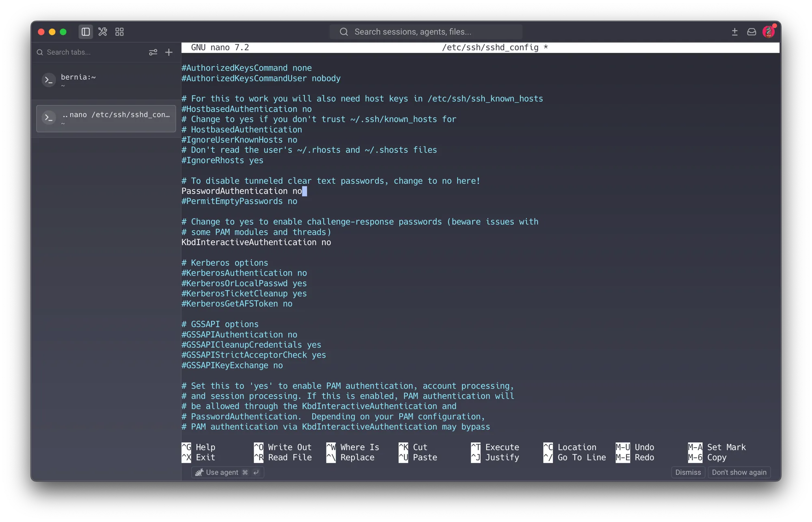Viewport: 812px width, 522px height.
Task: Click the line PasswordAuthentication no
Action: (x=242, y=191)
